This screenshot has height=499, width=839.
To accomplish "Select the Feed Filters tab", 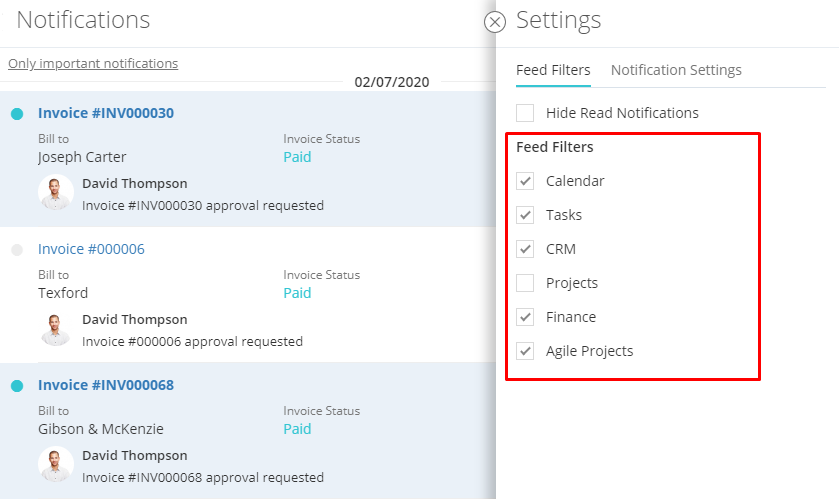I will pyautogui.click(x=553, y=70).
